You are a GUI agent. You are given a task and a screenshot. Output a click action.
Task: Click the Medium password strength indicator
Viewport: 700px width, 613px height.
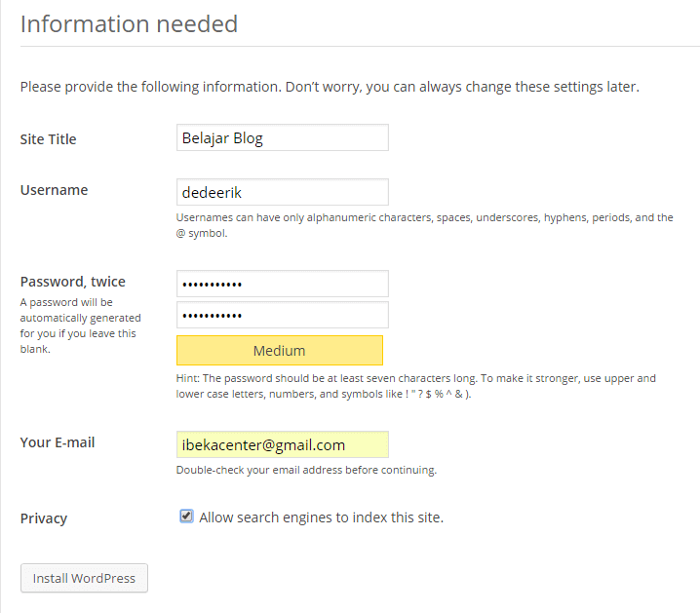point(279,350)
